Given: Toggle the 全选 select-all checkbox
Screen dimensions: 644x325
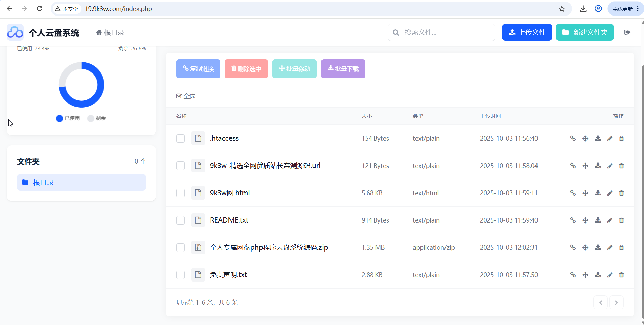Looking at the screenshot, I should [x=179, y=96].
